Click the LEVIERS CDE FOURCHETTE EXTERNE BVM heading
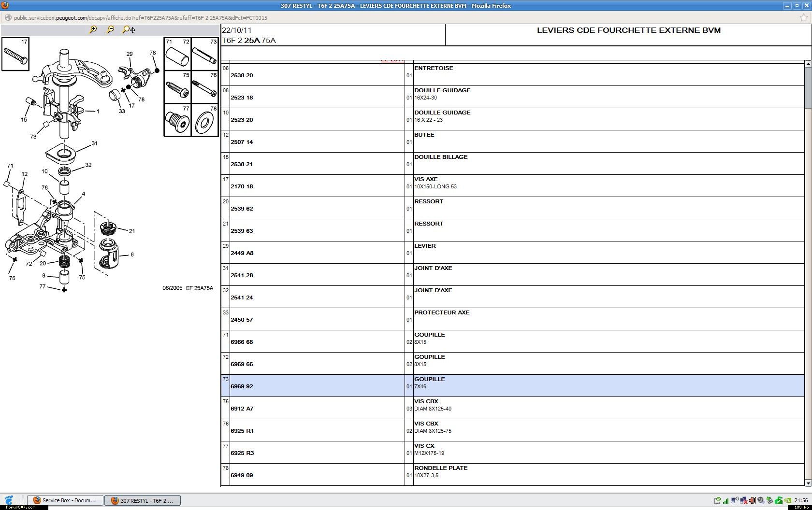 coord(629,30)
